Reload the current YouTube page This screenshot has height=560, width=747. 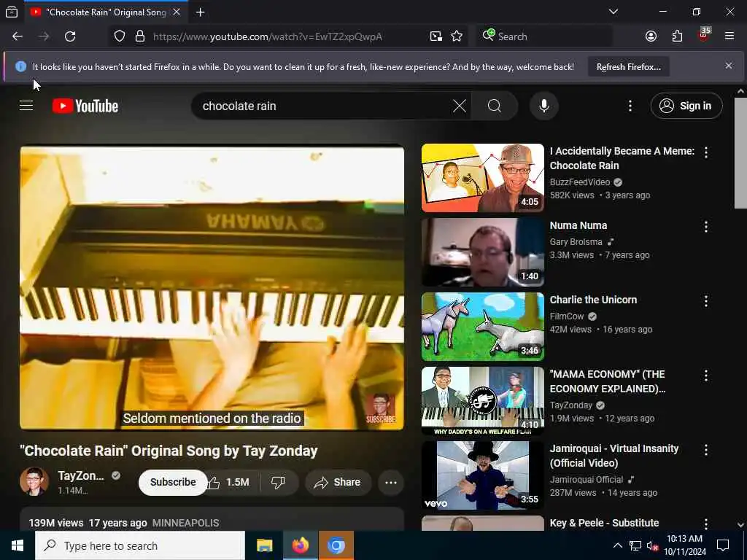tap(70, 36)
